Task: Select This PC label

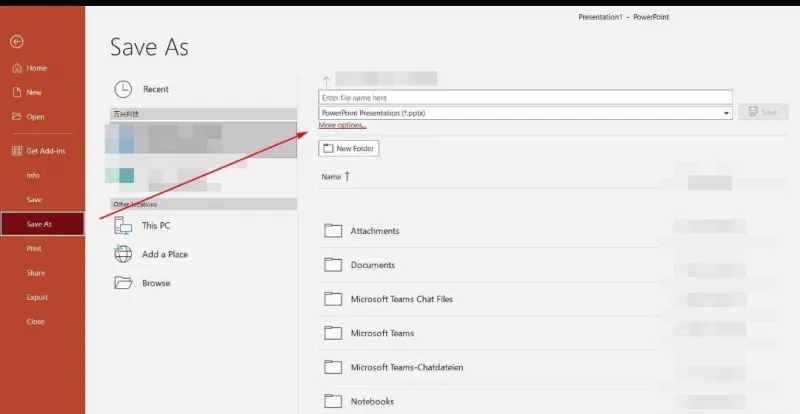Action: point(156,226)
